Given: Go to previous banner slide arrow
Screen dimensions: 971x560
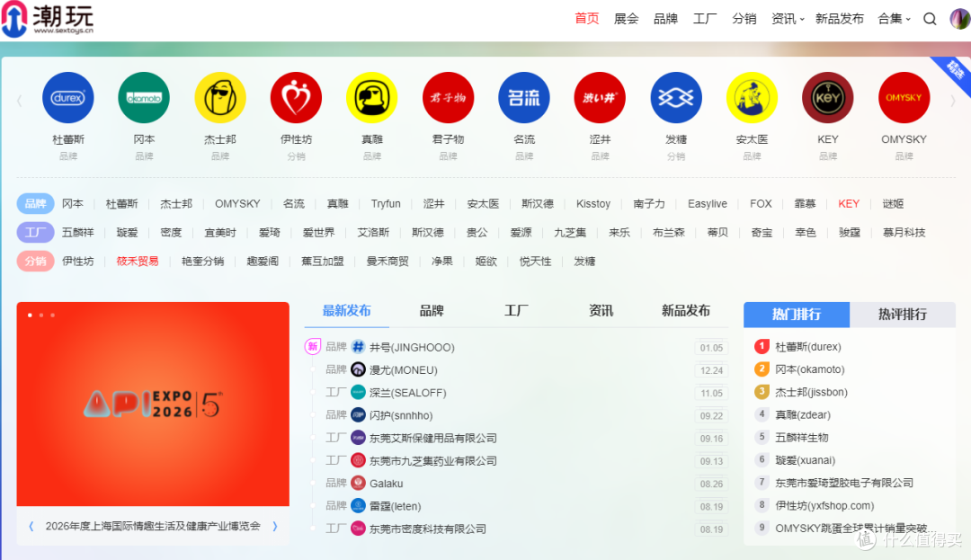Looking at the screenshot, I should pos(31,526).
